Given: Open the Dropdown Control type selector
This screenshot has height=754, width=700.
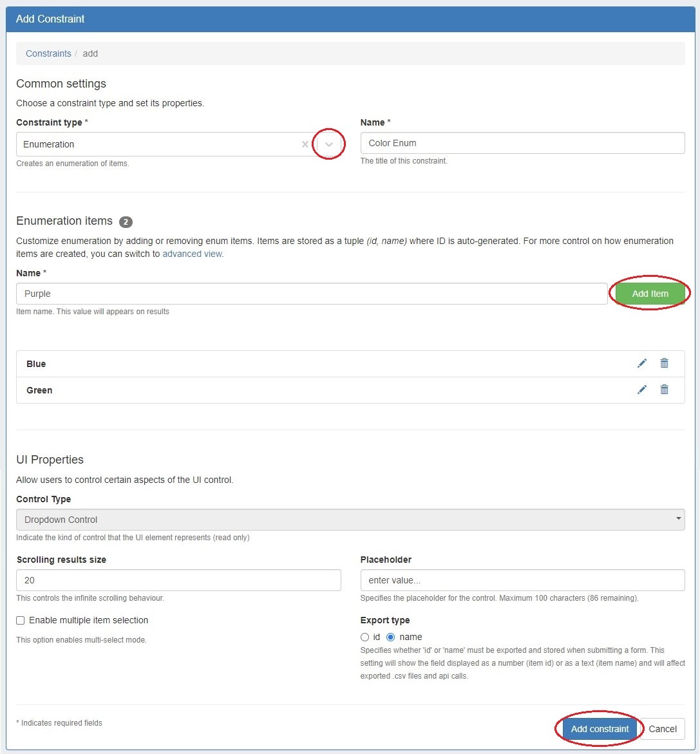Looking at the screenshot, I should point(350,520).
